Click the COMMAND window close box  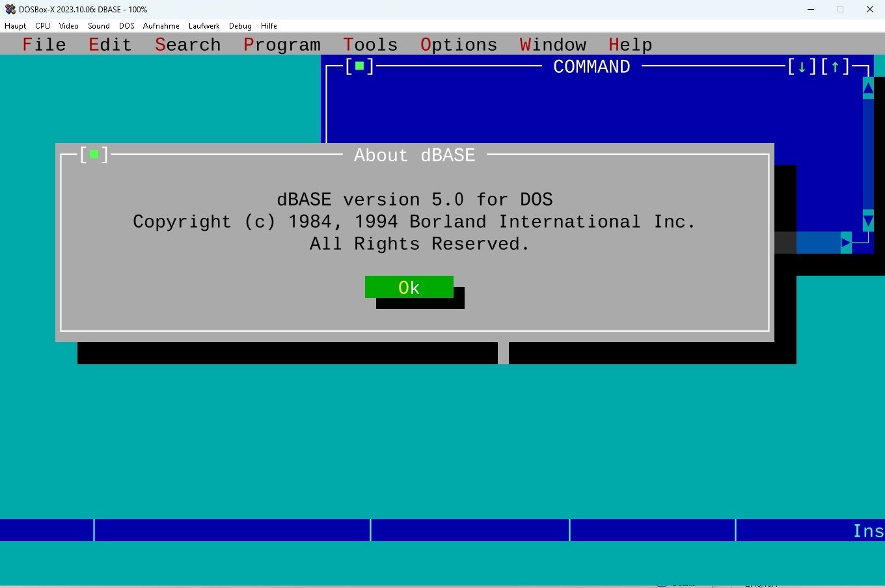[x=359, y=66]
